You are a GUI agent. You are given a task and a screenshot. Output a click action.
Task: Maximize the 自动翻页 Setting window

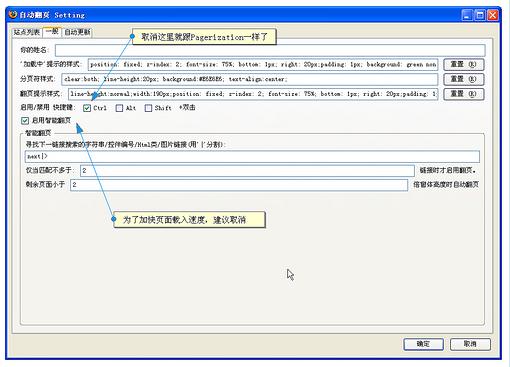click(480, 15)
